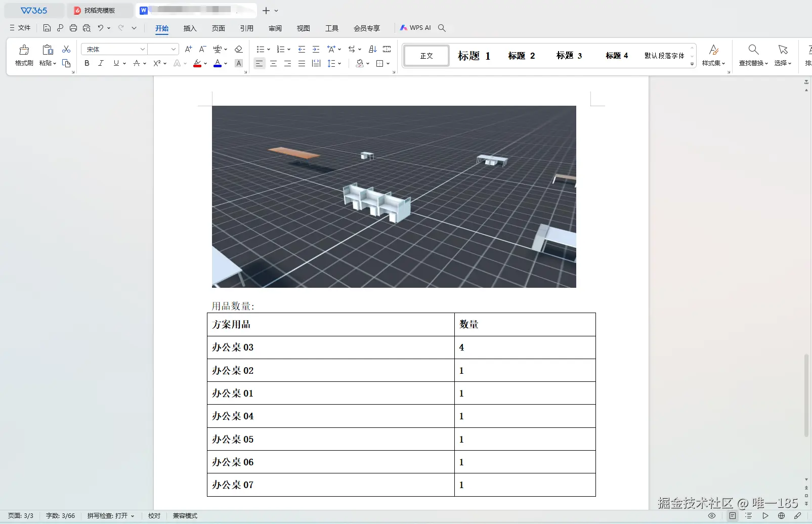Switch to the 插入 ribbon tab
Viewport: 812px width, 524px height.
click(190, 28)
